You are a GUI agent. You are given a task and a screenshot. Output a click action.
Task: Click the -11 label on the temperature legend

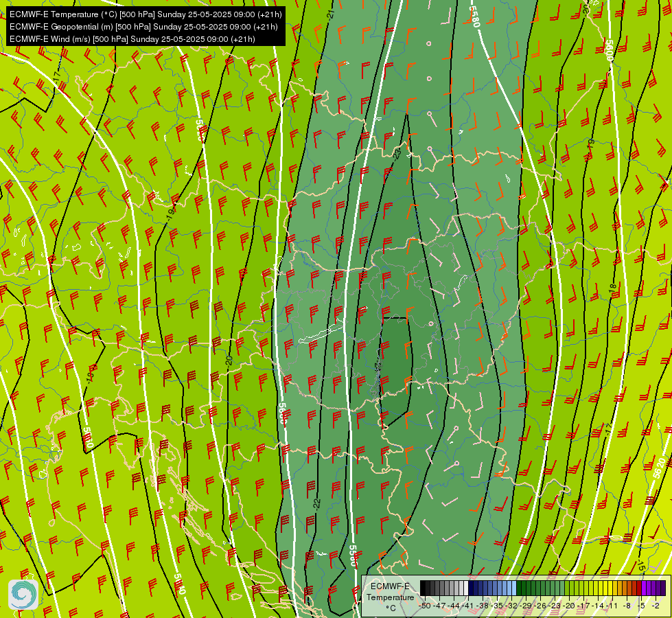(x=612, y=606)
